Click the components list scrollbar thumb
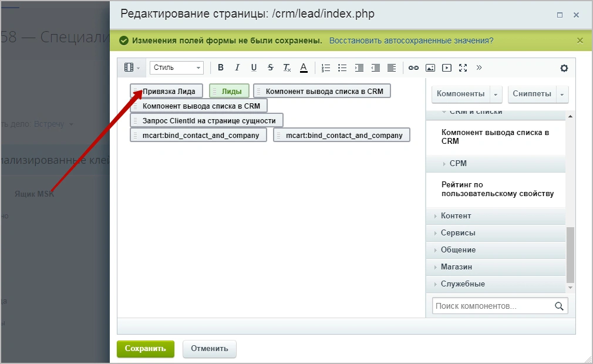The width and height of the screenshot is (593, 364). (570, 255)
